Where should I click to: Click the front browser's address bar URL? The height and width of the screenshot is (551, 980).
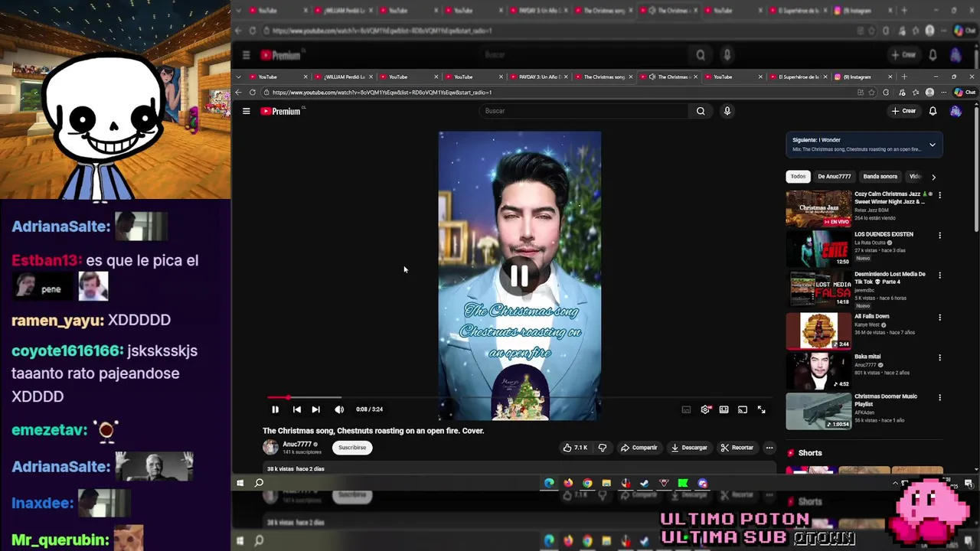[382, 93]
